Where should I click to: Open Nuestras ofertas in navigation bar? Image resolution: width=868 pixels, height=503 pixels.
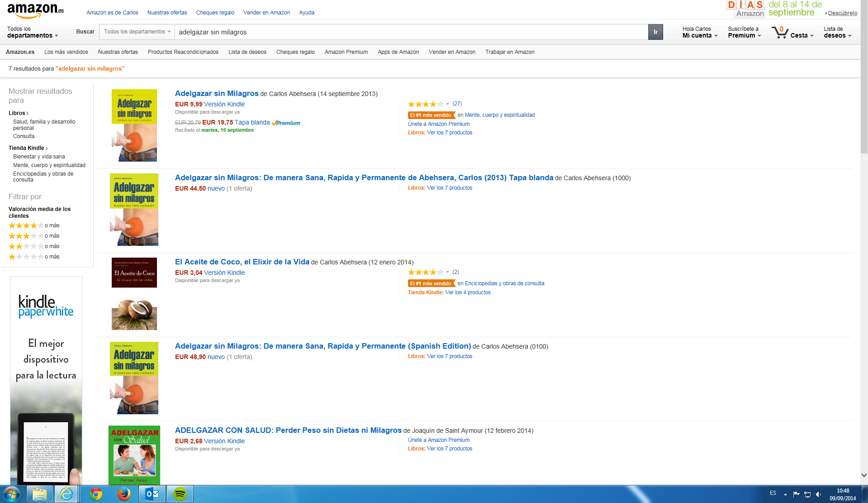pos(118,52)
